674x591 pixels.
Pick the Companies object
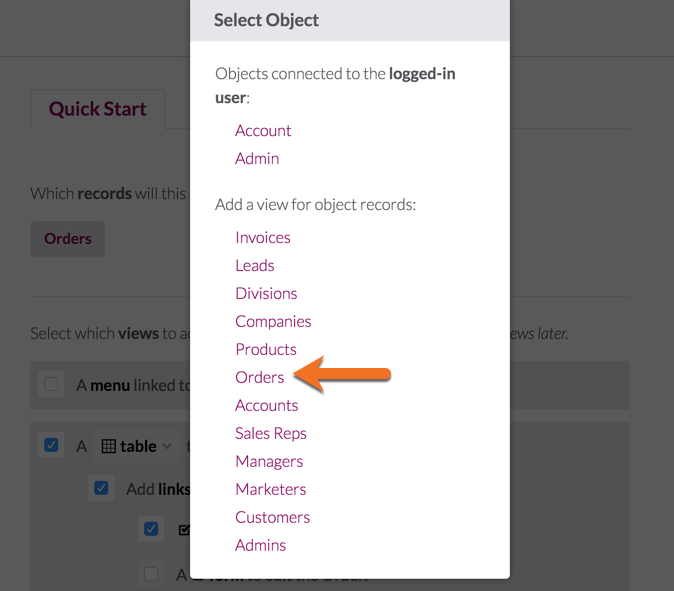[x=273, y=322]
